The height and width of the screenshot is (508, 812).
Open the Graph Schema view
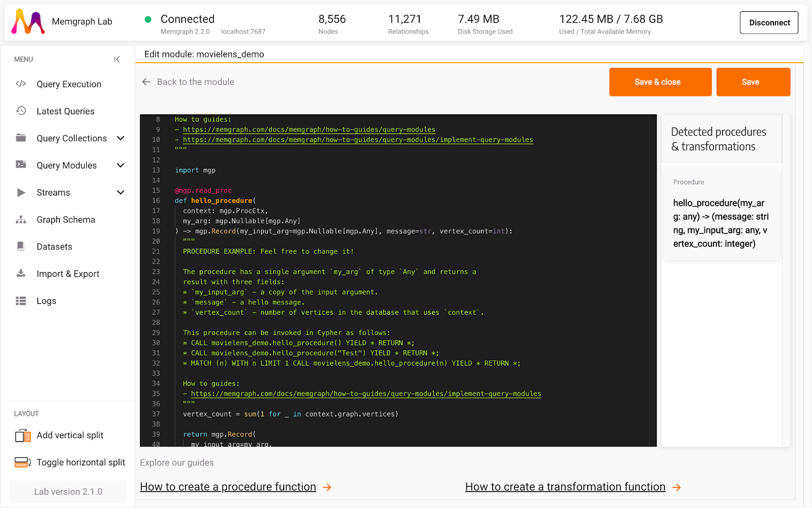[65, 219]
